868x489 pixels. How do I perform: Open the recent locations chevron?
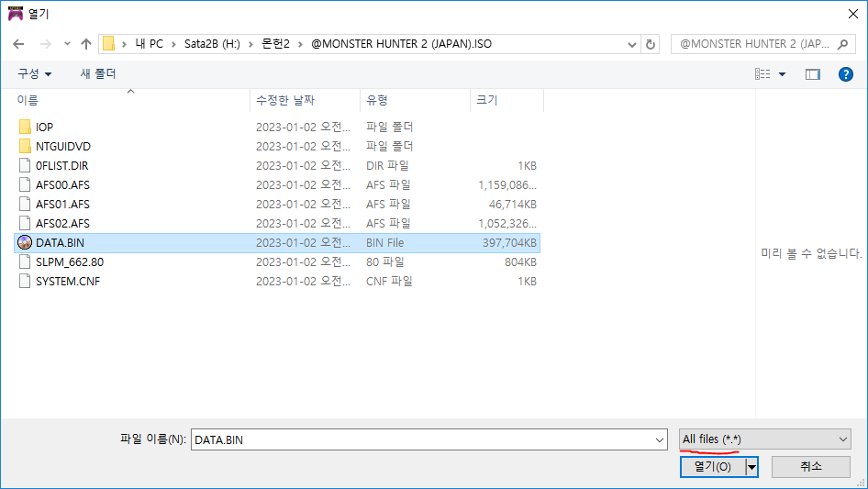point(67,44)
